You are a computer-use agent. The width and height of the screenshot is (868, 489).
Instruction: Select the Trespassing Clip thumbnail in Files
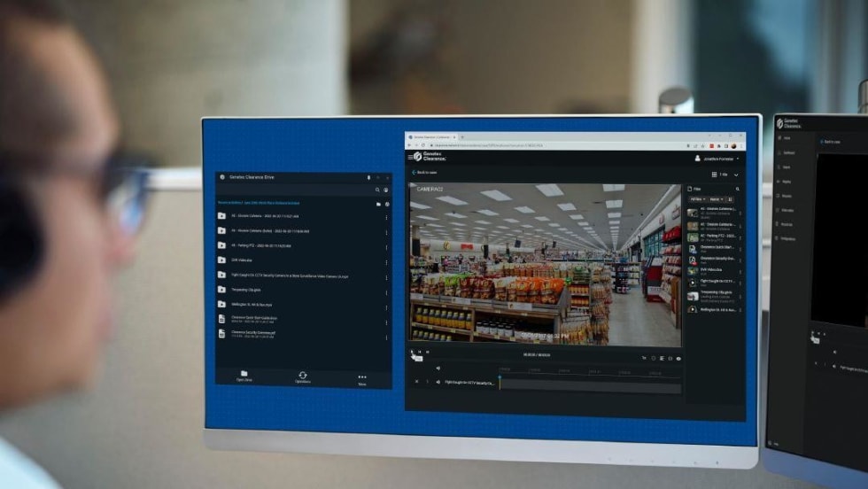click(x=693, y=295)
